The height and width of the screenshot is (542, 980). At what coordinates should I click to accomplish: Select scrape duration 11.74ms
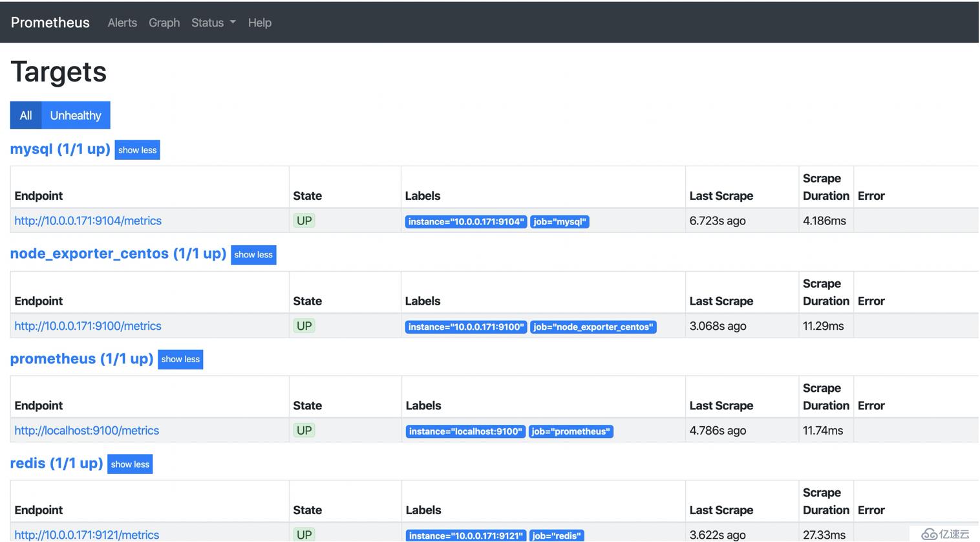click(x=823, y=431)
